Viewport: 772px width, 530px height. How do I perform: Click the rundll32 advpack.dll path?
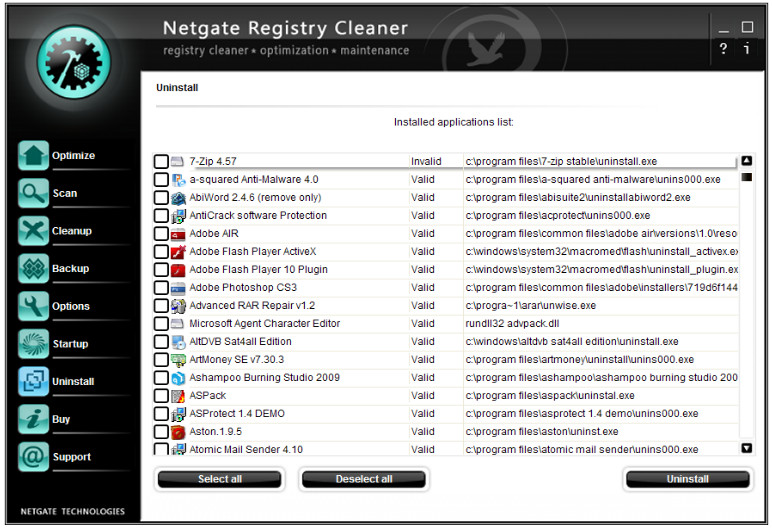[x=512, y=324]
